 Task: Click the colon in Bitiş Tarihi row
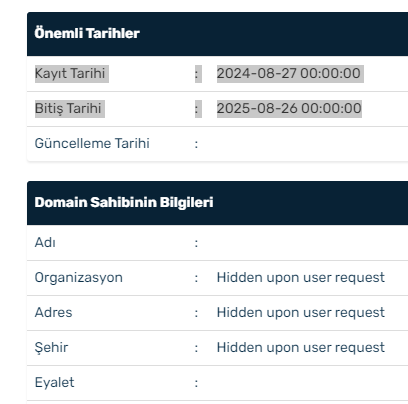point(197,109)
